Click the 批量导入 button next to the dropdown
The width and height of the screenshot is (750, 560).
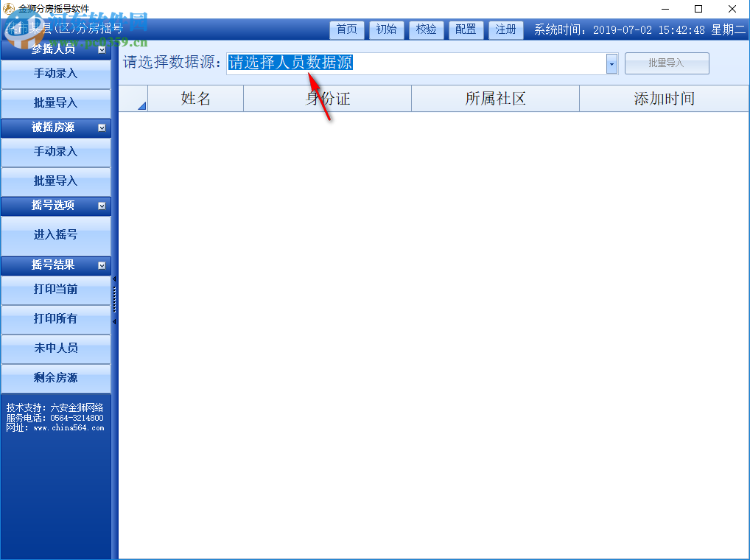(x=666, y=63)
